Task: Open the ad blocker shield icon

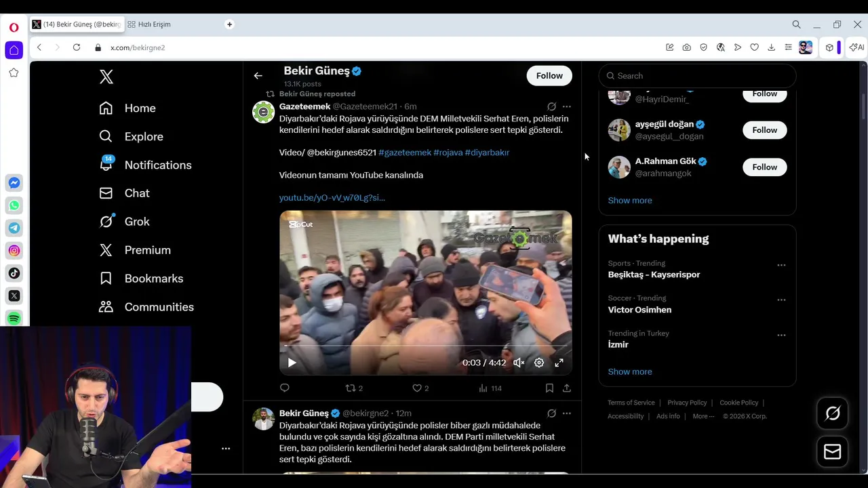Action: pos(703,47)
